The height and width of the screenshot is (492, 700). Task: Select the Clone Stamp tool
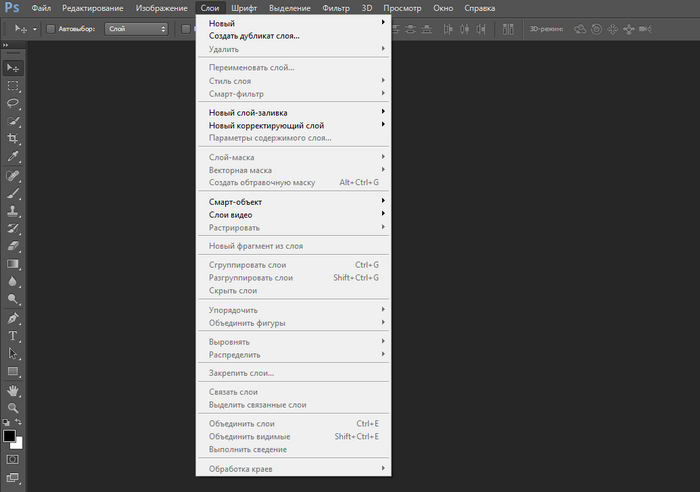coord(13,211)
